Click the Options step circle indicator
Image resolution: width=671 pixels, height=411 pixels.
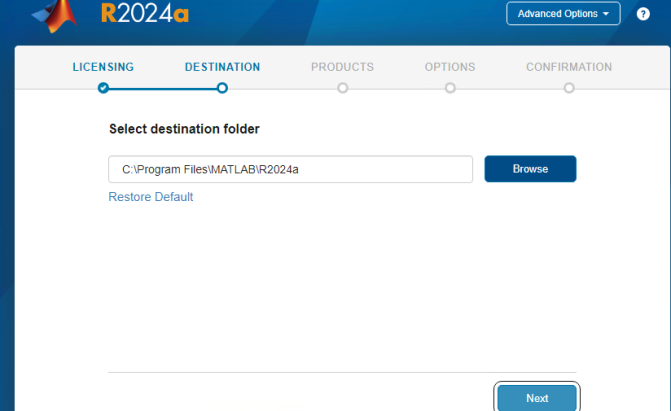pyautogui.click(x=450, y=88)
